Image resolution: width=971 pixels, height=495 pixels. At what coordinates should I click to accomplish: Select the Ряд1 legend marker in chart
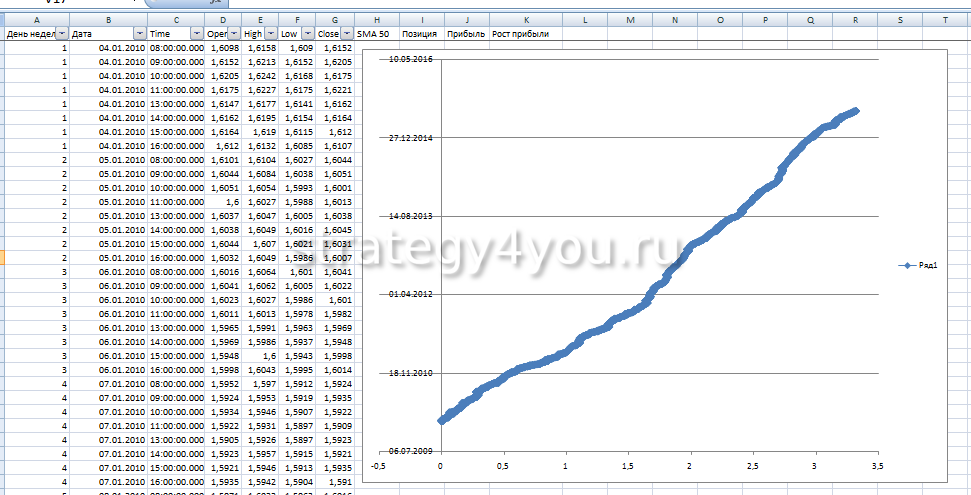(x=907, y=265)
